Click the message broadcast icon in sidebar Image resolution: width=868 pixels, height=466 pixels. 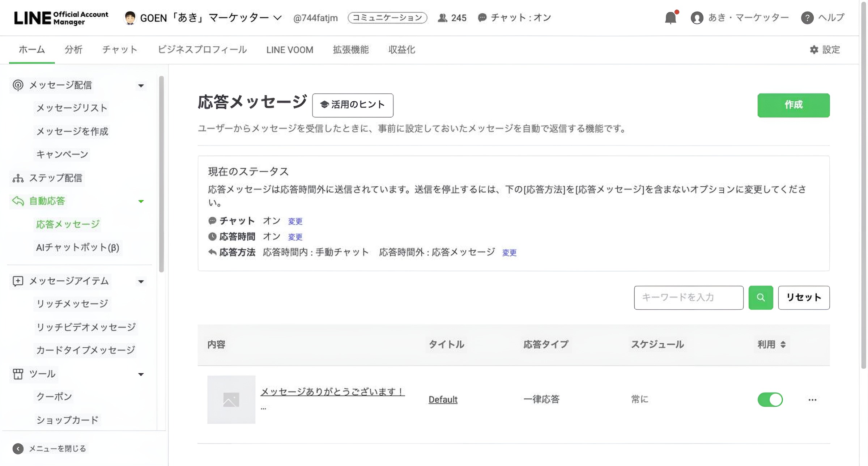tap(18, 85)
